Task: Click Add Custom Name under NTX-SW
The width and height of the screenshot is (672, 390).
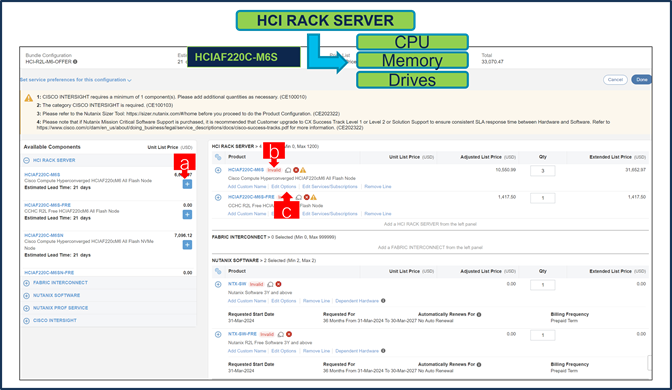Action: click(x=247, y=301)
